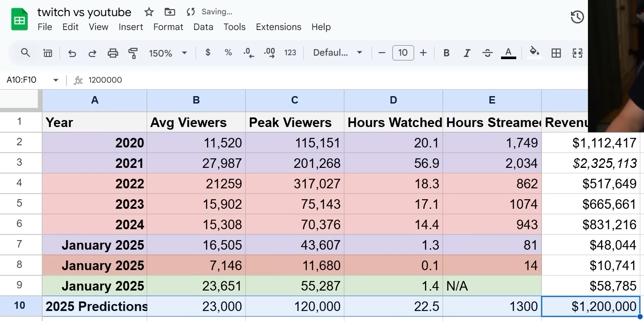This screenshot has height=321, width=644.
Task: Toggle bold formatting
Action: coord(446,53)
